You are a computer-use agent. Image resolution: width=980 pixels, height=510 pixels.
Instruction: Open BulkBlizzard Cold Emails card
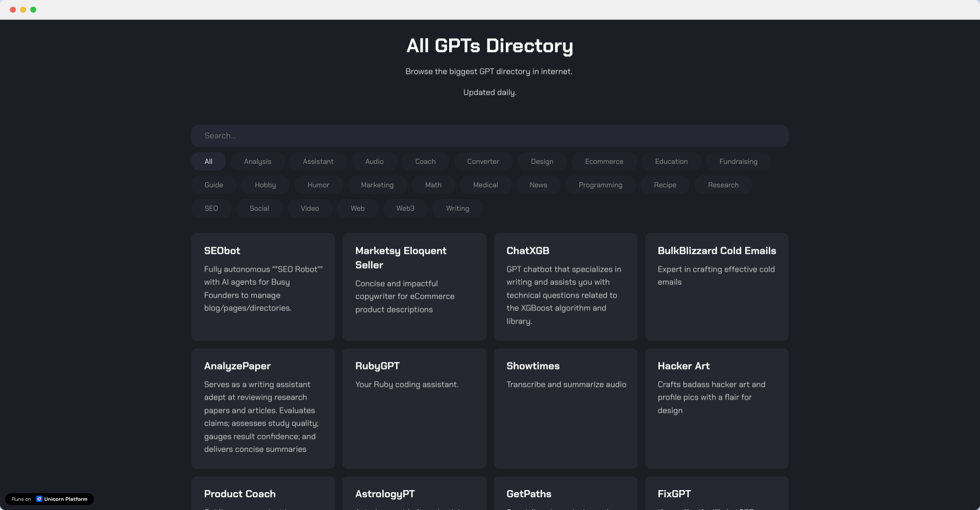(x=717, y=287)
